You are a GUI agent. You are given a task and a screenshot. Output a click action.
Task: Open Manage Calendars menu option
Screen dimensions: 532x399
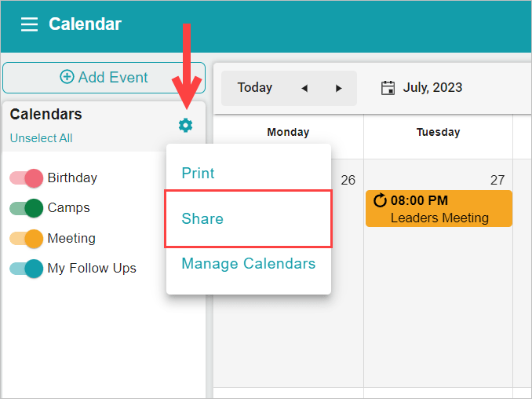[249, 264]
